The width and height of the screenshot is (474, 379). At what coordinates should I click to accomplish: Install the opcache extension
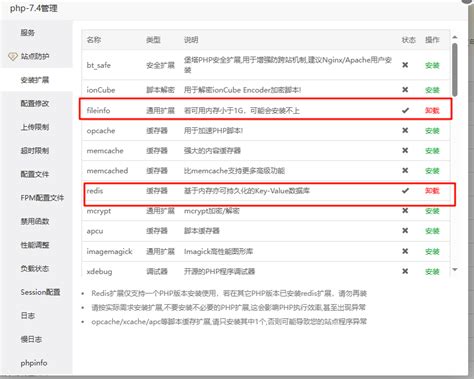432,131
